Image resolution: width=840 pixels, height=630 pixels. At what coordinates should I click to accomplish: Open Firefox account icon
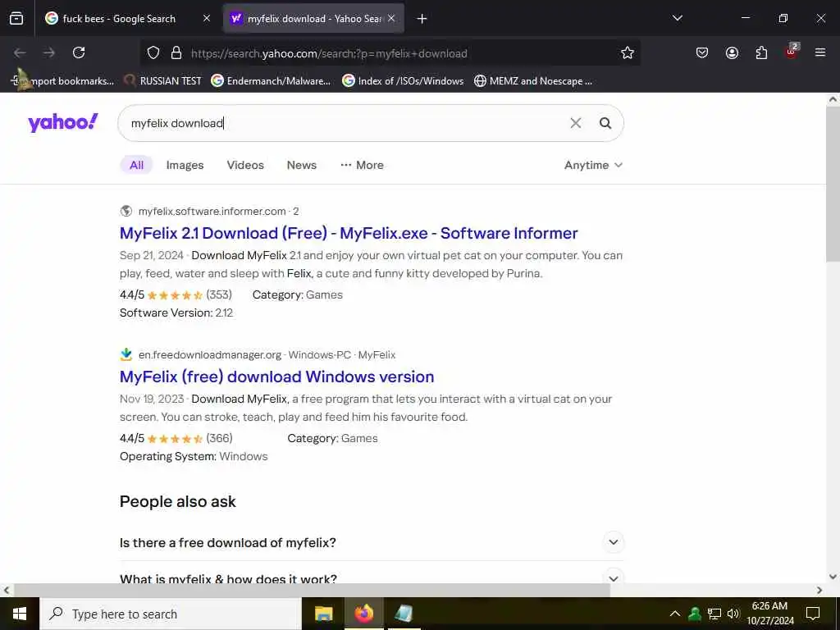tap(732, 52)
